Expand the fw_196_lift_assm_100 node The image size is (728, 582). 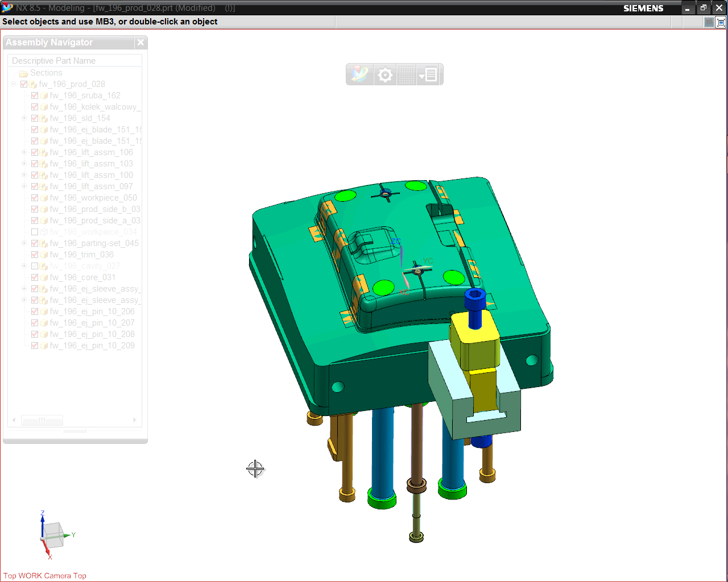pos(24,175)
